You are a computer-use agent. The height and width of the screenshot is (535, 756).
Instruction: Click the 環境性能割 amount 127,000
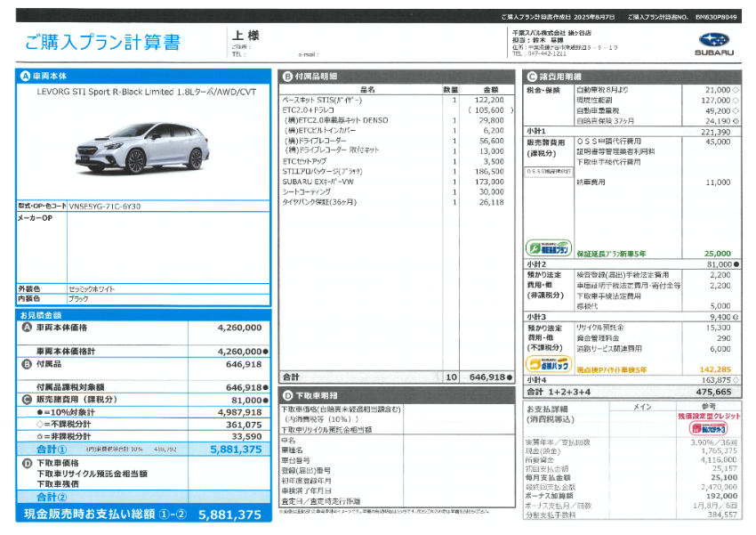coord(715,101)
